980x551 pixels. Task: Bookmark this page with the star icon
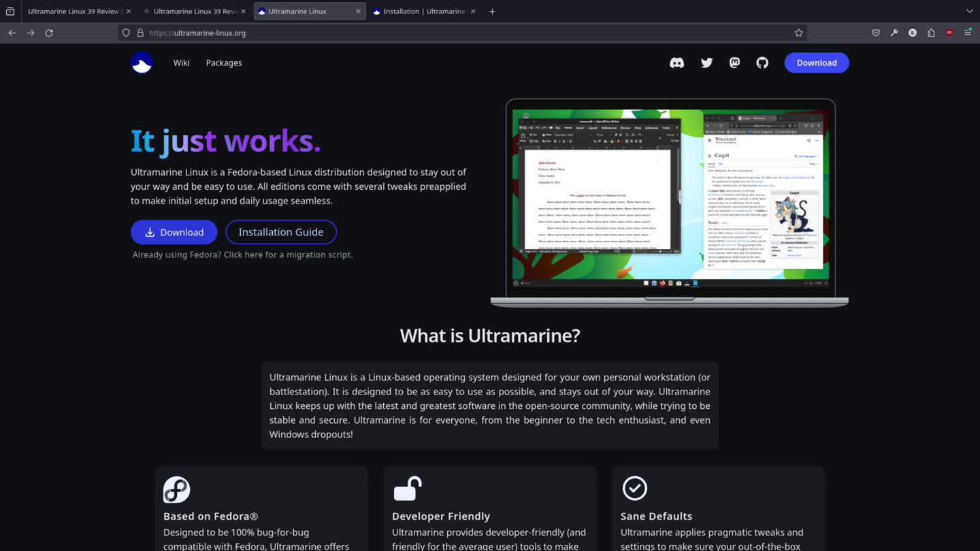[x=799, y=33]
